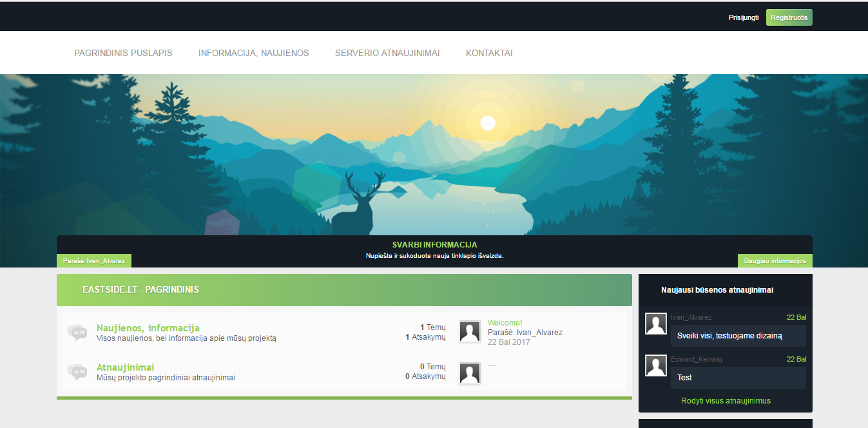The image size is (868, 428).
Task: Click the '22 Bal 2017' post date
Action: point(509,342)
